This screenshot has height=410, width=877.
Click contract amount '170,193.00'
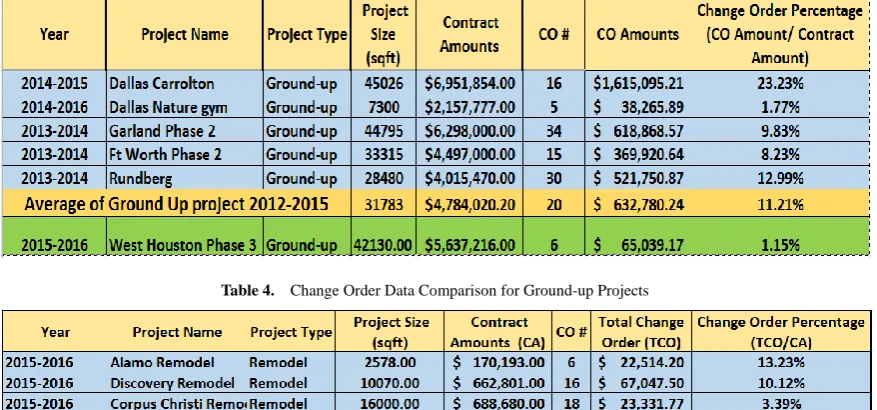coord(509,362)
